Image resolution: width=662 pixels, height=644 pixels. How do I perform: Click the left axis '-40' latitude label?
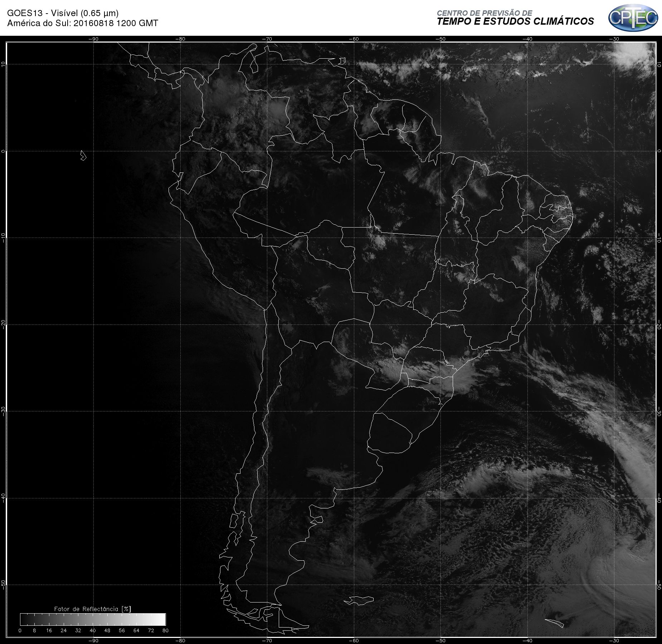point(3,498)
